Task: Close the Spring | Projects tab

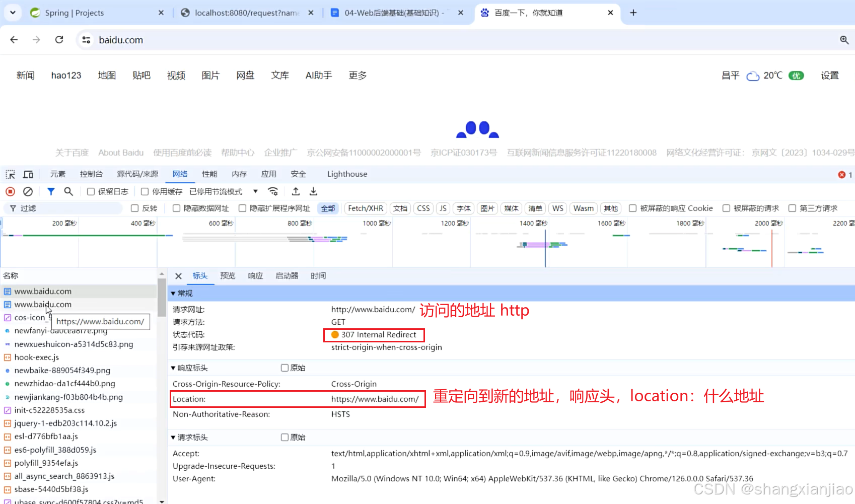Action: click(x=161, y=13)
